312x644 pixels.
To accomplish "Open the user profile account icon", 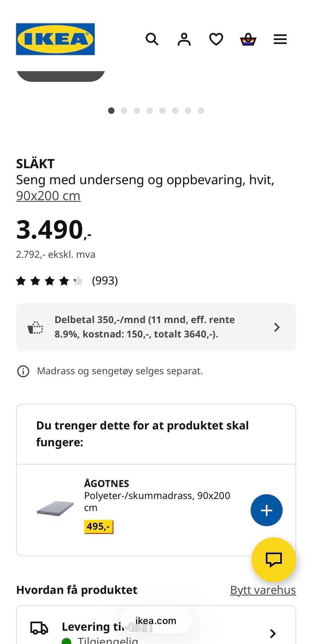I will (184, 39).
